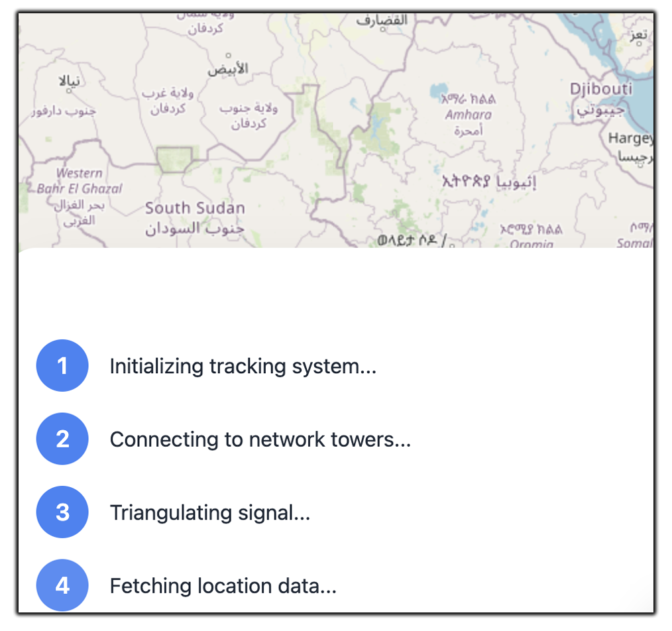Image resolution: width=672 pixels, height=631 pixels.
Task: Select "Initializing tracking system..." text
Action: pos(243,366)
